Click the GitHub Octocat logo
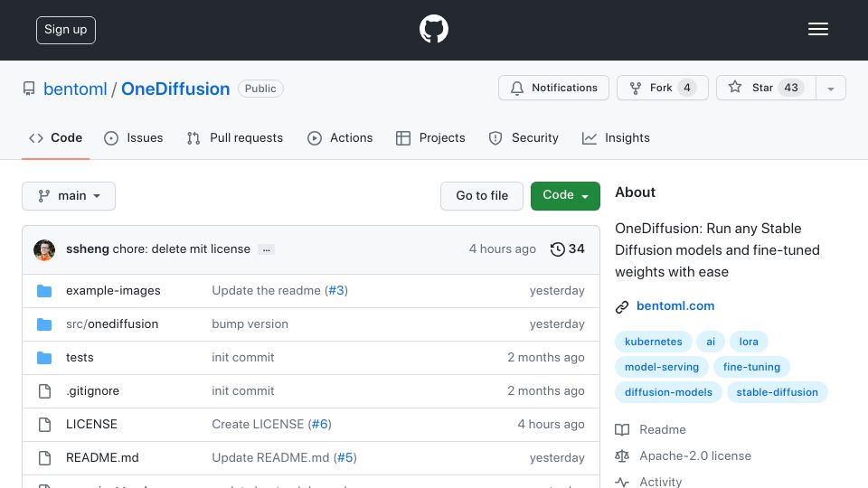868x488 pixels. (x=433, y=29)
